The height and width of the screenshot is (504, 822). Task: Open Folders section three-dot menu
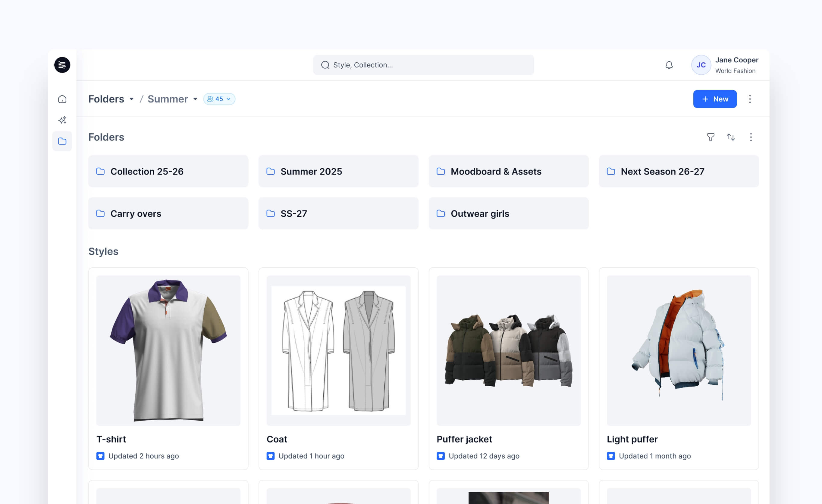[x=751, y=137]
